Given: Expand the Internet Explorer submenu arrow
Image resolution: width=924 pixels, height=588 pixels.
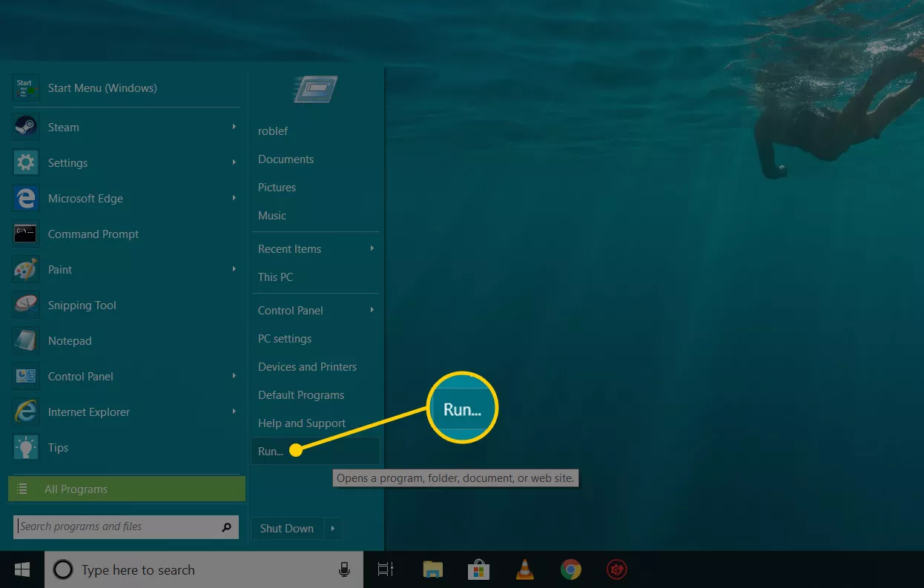Looking at the screenshot, I should pyautogui.click(x=234, y=412).
